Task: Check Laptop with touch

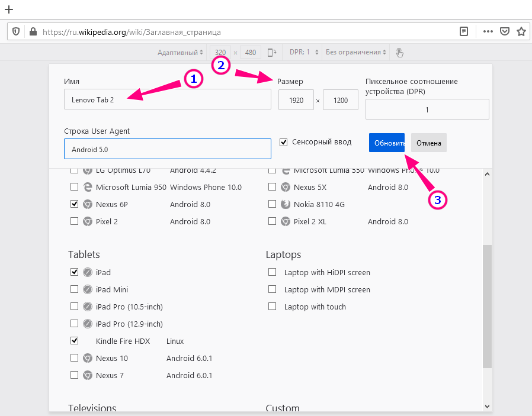Action: [272, 307]
